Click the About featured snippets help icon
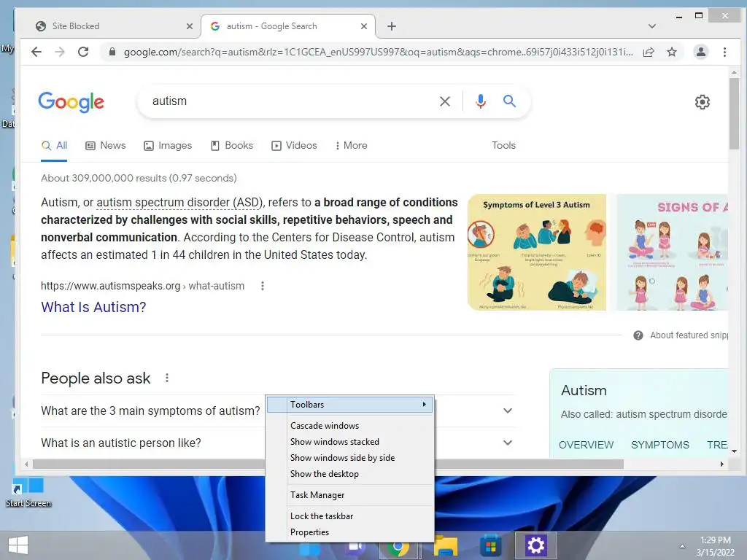Viewport: 747px width, 560px height. pyautogui.click(x=638, y=335)
